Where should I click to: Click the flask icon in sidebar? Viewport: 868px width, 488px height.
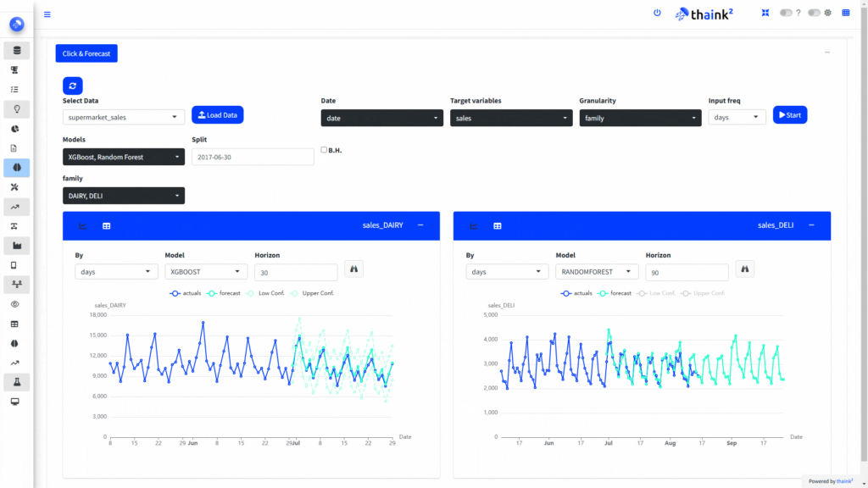pos(16,382)
